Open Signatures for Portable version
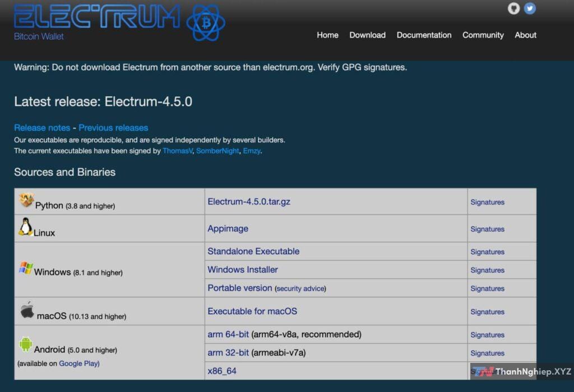This screenshot has width=574, height=392. (x=487, y=288)
